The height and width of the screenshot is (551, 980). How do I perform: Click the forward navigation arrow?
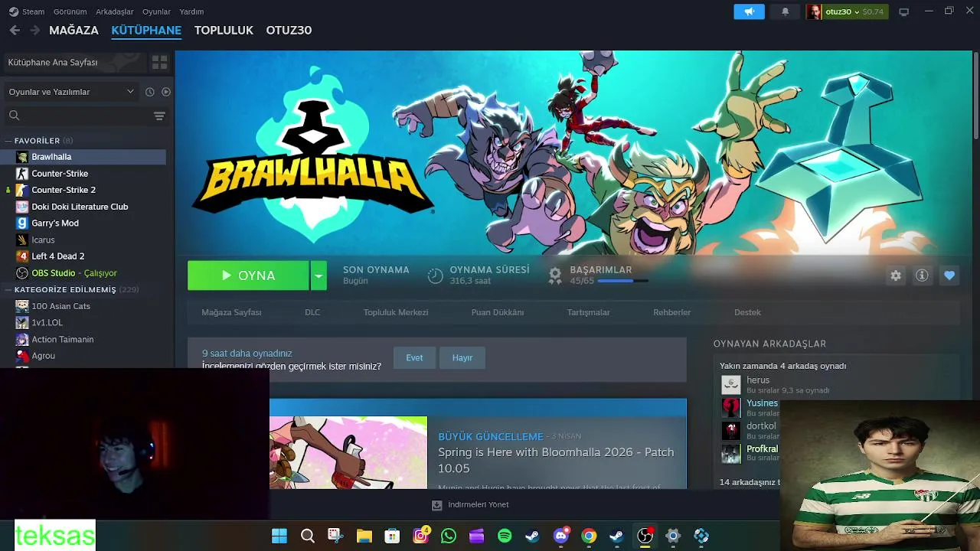click(34, 30)
